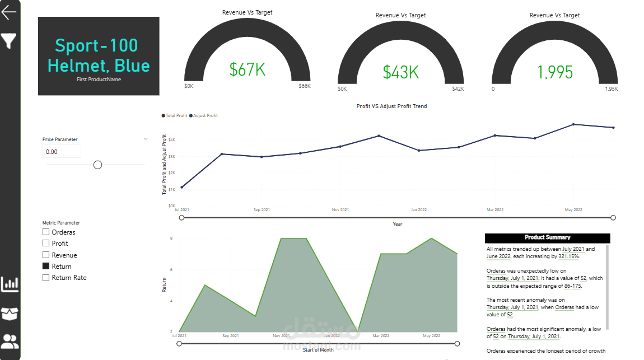Viewport: 644px width, 360px height.
Task: Check the Orderas metric checkbox
Action: click(46, 232)
